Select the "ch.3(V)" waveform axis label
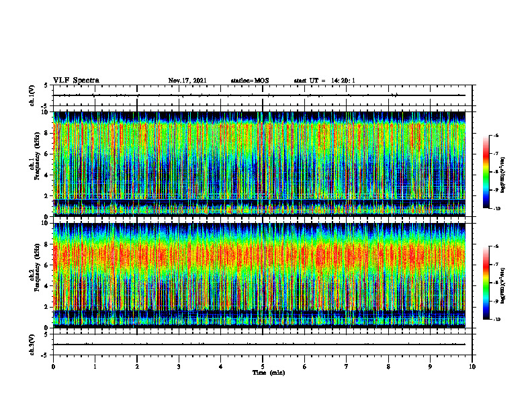The width and height of the screenshot is (532, 411). pyautogui.click(x=32, y=345)
